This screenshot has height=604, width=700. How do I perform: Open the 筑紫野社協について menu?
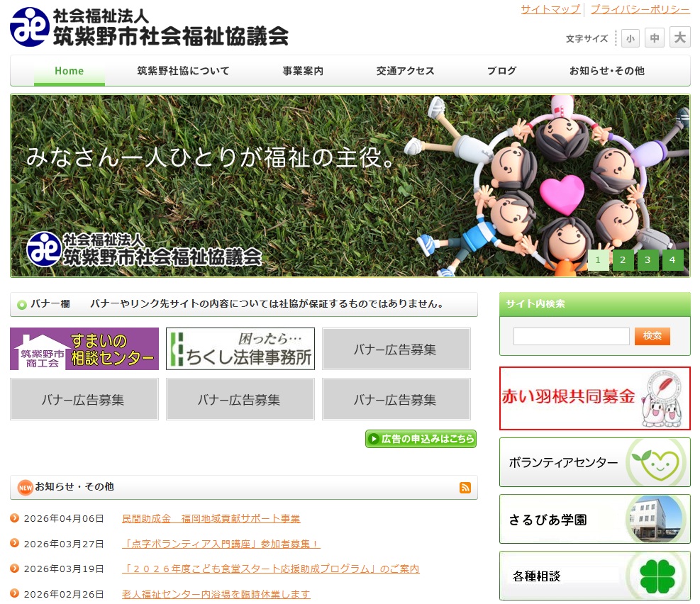tap(183, 71)
